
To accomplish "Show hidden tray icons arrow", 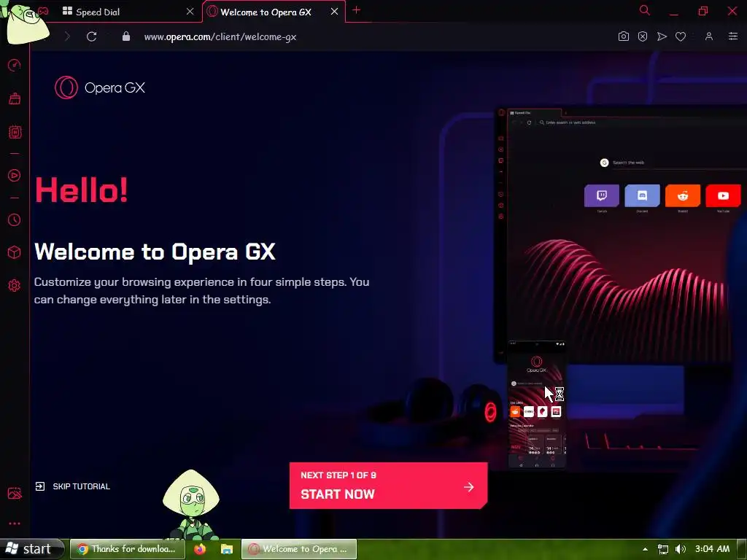I will [645, 549].
